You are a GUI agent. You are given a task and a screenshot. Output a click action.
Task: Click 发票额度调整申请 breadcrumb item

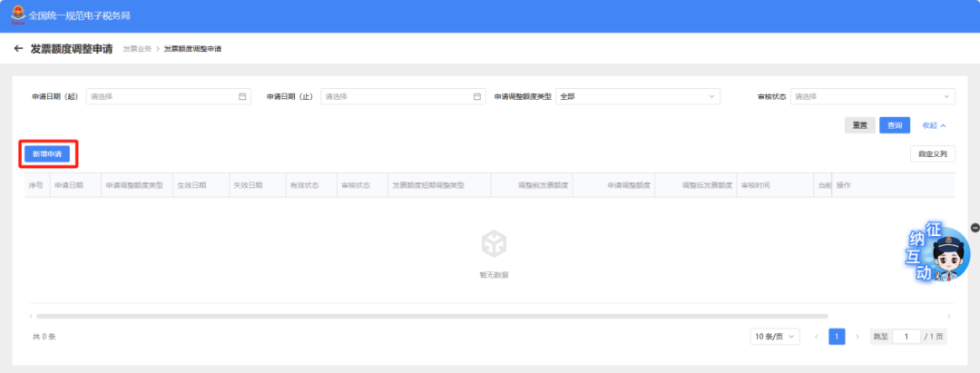tap(192, 49)
